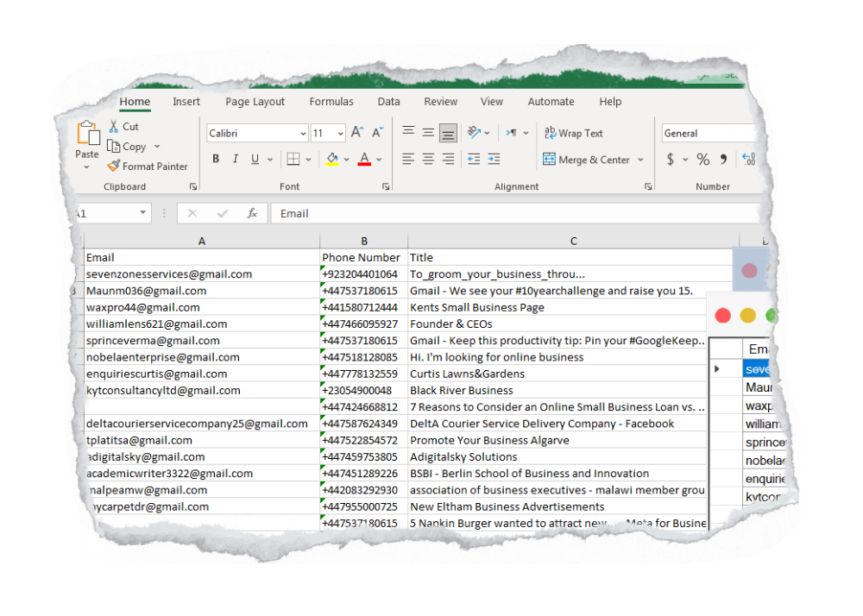
Task: Open the Review tab
Action: [x=440, y=102]
